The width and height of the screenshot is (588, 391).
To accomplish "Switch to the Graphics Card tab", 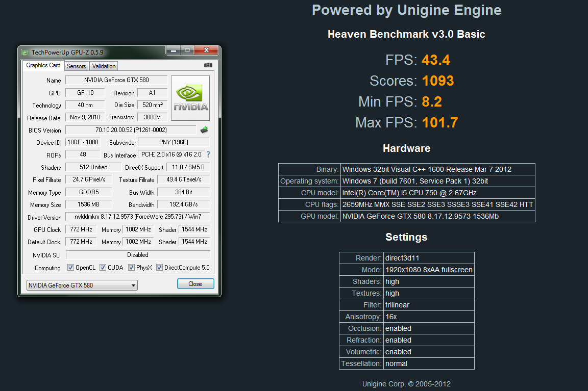I will [43, 65].
